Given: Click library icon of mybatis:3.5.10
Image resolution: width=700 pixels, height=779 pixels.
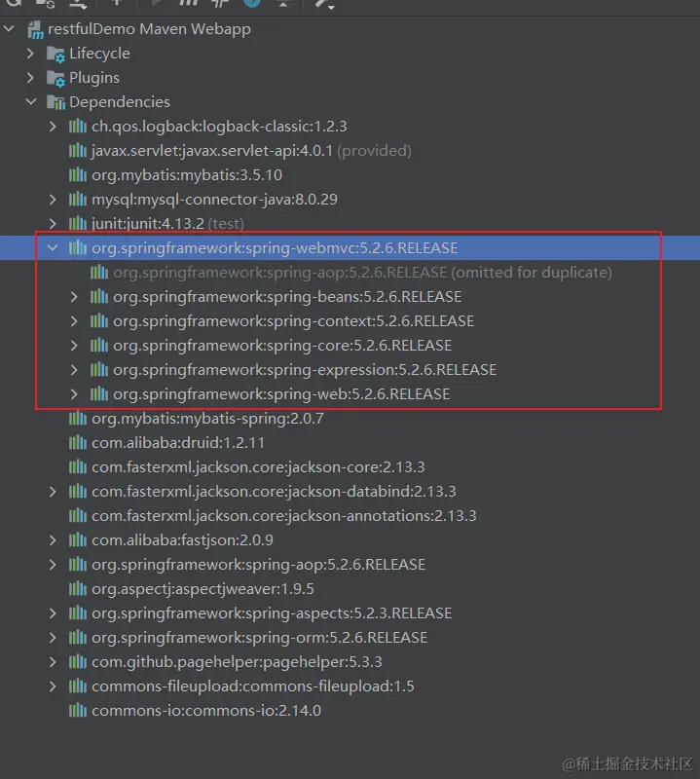Looking at the screenshot, I should 78,175.
